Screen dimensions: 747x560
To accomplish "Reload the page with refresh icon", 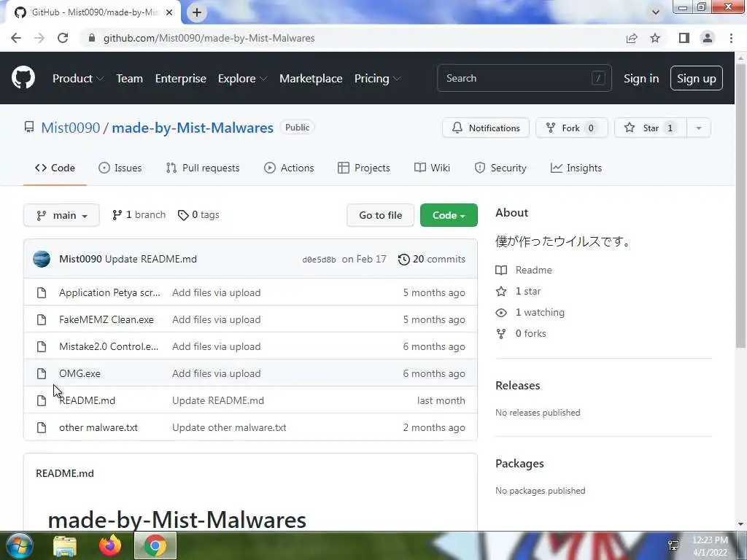I will click(x=63, y=38).
